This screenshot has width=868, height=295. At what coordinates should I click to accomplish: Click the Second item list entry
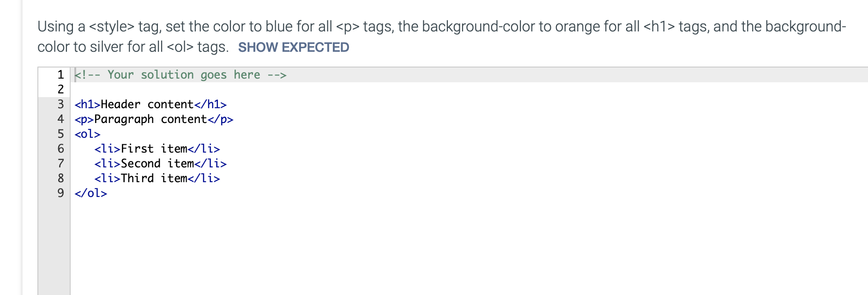click(160, 163)
